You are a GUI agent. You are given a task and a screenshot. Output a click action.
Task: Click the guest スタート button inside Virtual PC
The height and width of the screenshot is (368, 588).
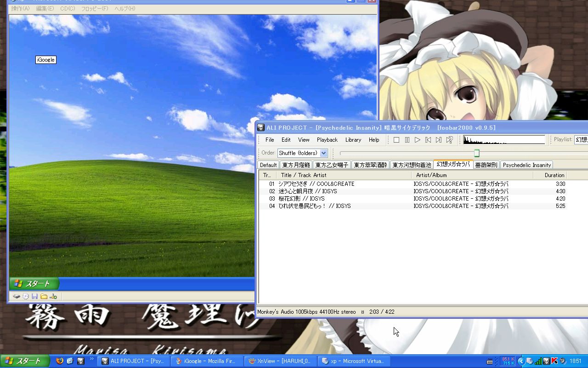(x=34, y=284)
